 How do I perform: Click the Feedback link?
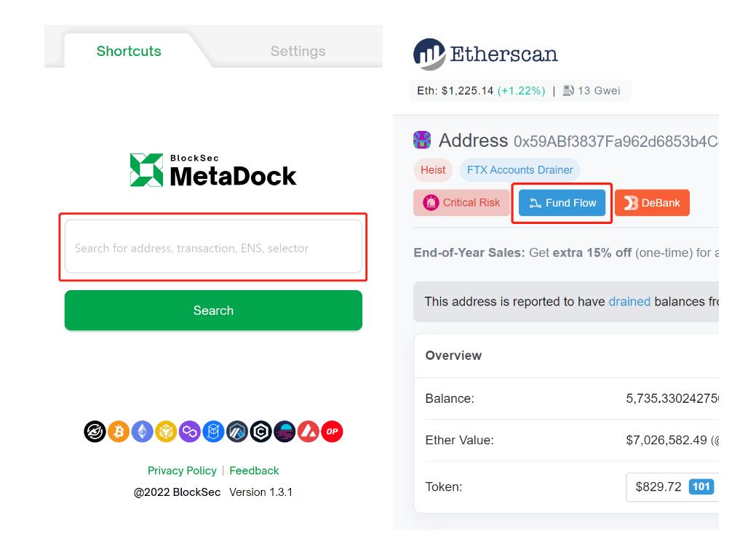click(x=254, y=470)
